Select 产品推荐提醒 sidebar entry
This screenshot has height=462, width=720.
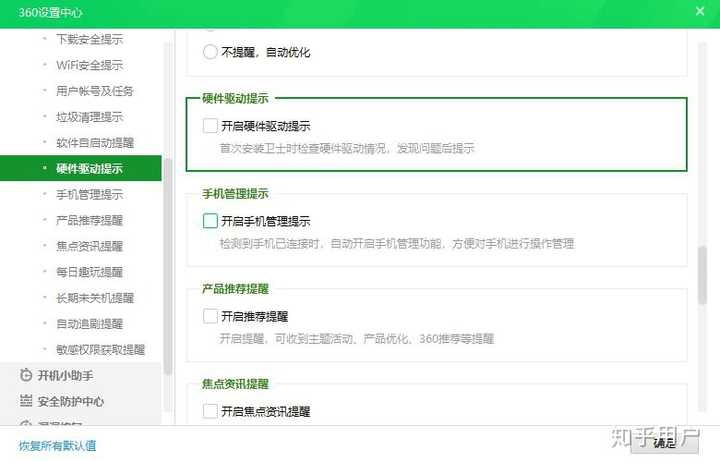point(90,220)
